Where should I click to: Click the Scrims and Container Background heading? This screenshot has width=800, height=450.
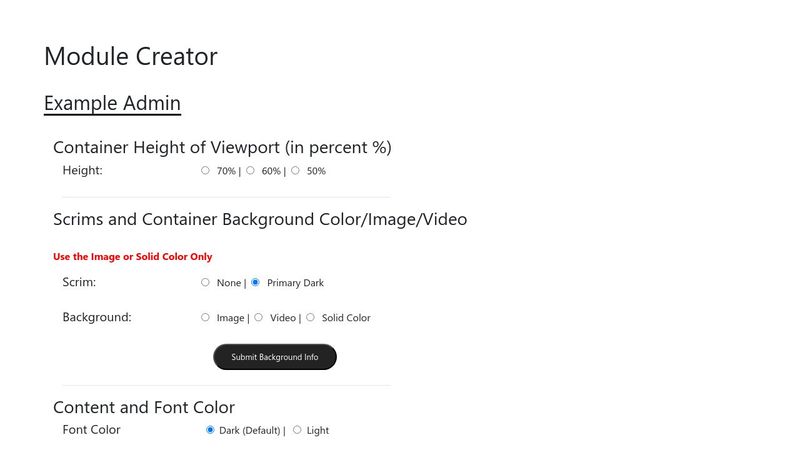pyautogui.click(x=260, y=219)
